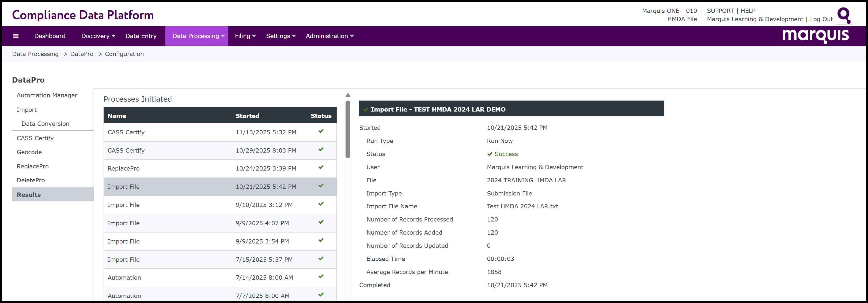
Task: Click green checkmark beside Success status
Action: [490, 154]
